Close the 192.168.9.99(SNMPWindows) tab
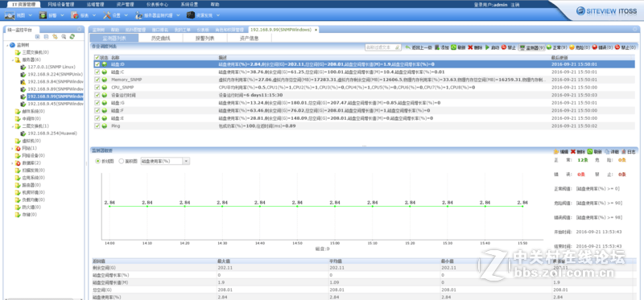The height and width of the screenshot is (300, 644). click(x=316, y=30)
